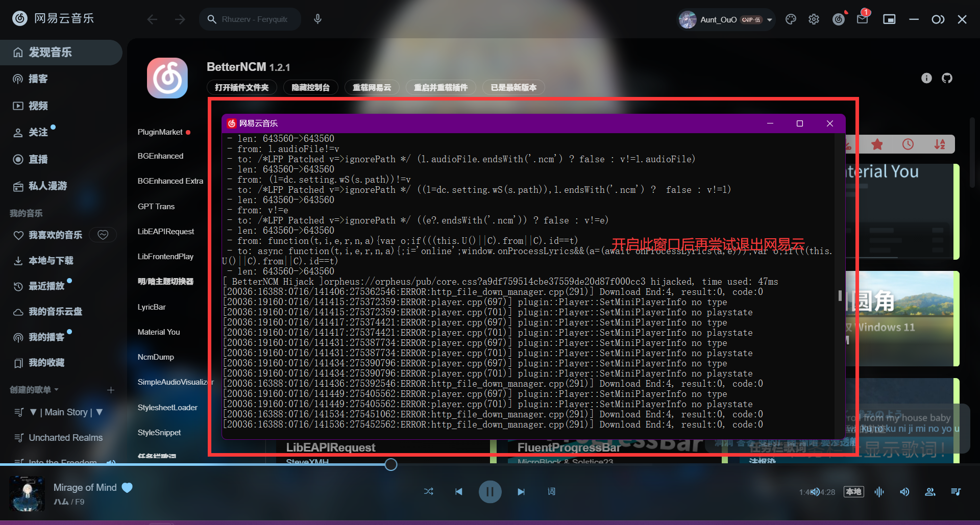
Task: Open the ▼ | Main Story | ▼ playlist
Action: tap(66, 412)
